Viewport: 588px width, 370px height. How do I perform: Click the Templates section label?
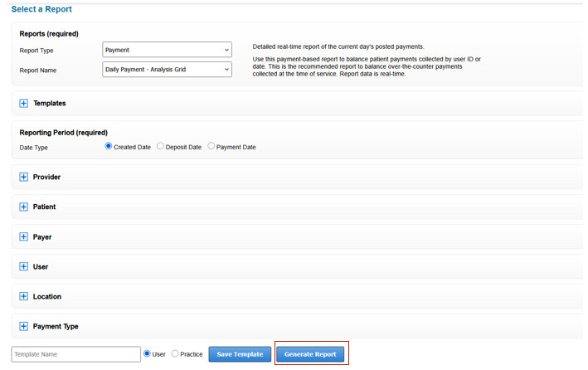pos(49,104)
